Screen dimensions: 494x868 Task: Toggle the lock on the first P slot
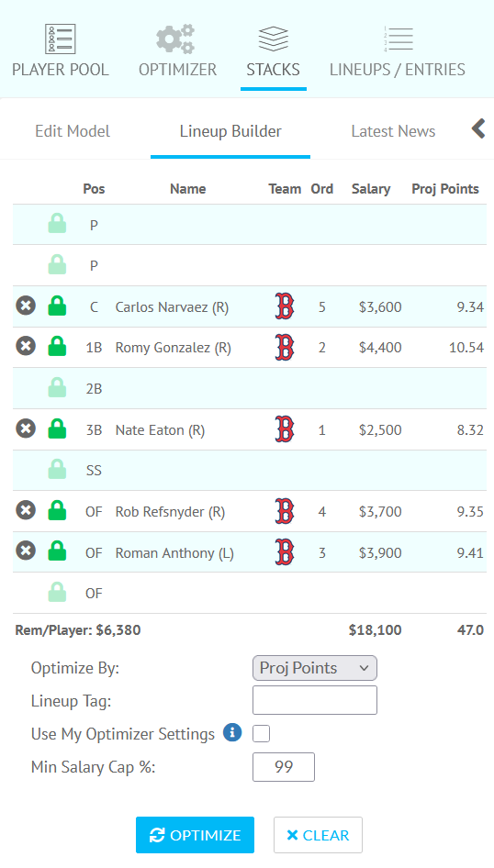click(57, 224)
